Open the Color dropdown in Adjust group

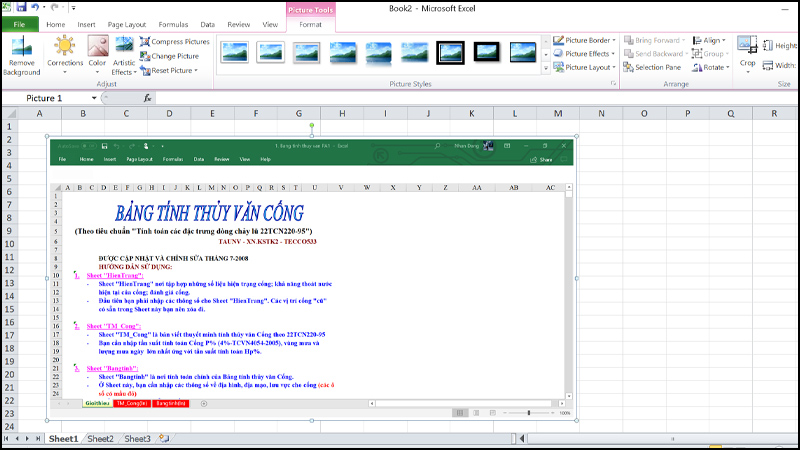tap(97, 55)
